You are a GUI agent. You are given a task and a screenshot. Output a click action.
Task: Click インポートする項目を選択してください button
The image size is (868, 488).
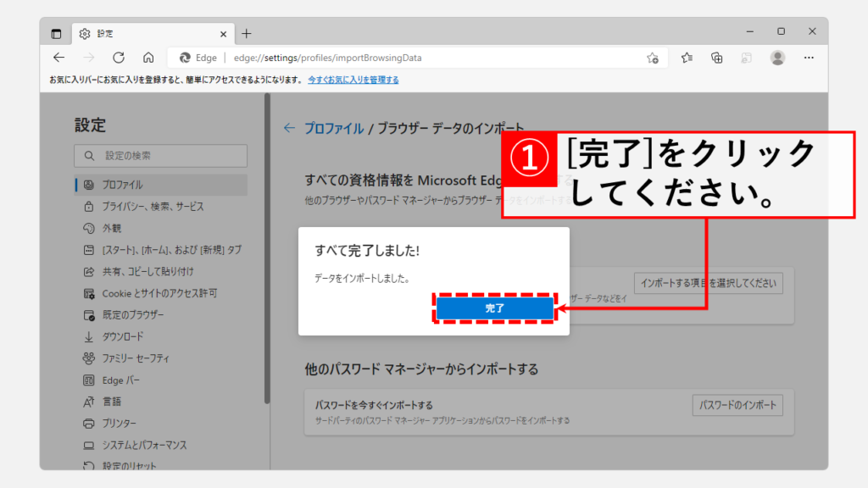coord(708,283)
